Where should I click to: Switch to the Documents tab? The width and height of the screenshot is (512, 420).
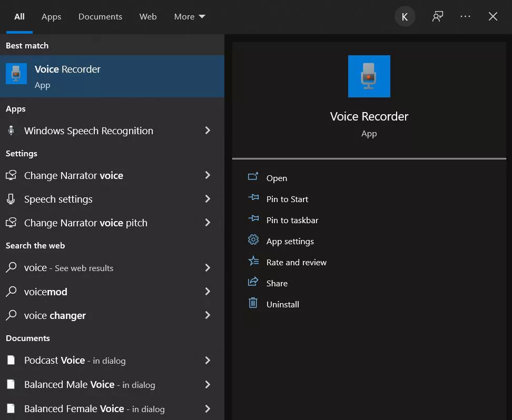[100, 17]
